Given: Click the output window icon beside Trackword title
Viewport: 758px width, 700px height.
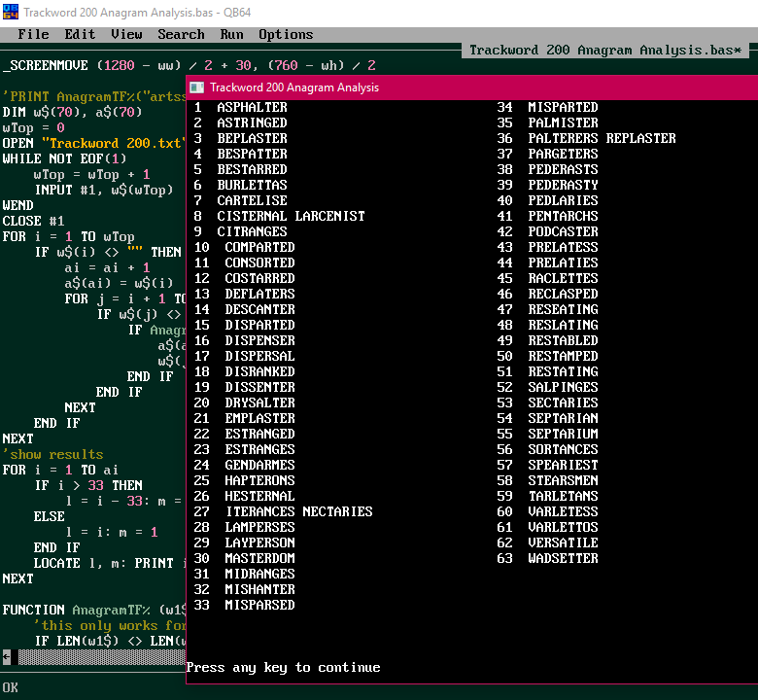Looking at the screenshot, I should point(196,87).
